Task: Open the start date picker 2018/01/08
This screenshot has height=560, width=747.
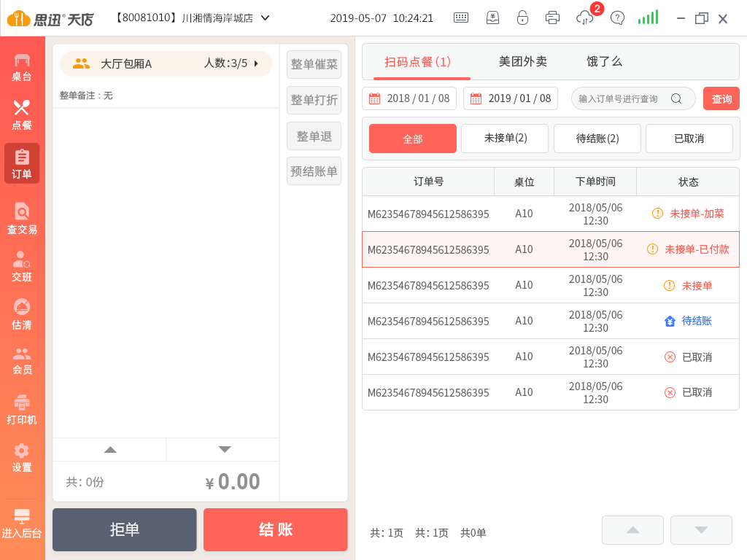Action: pyautogui.click(x=409, y=98)
